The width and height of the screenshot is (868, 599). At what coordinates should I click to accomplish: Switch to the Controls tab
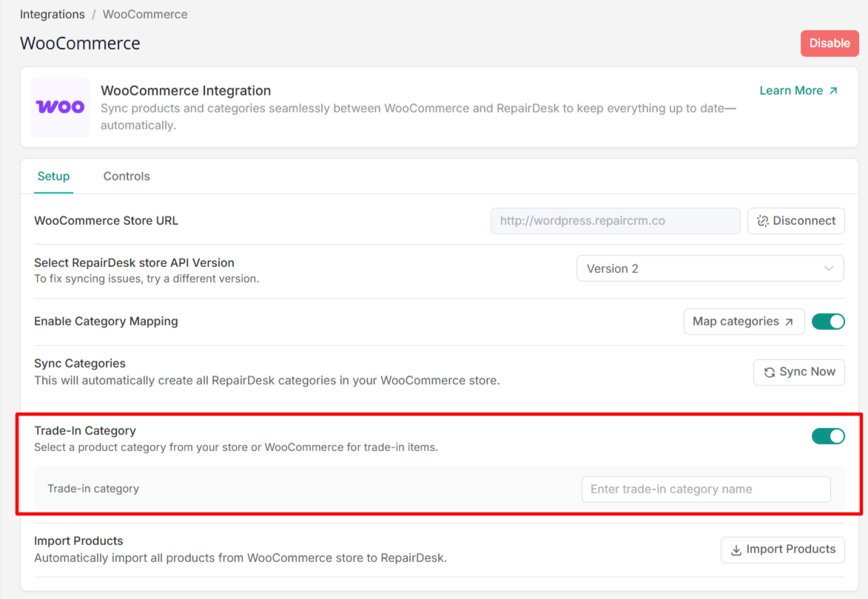127,176
